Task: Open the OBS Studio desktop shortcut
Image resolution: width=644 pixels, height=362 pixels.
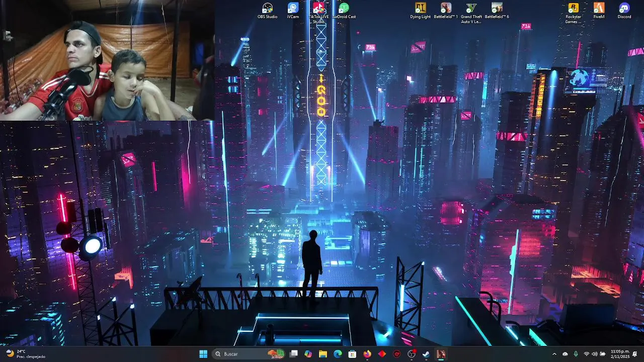Action: click(268, 11)
